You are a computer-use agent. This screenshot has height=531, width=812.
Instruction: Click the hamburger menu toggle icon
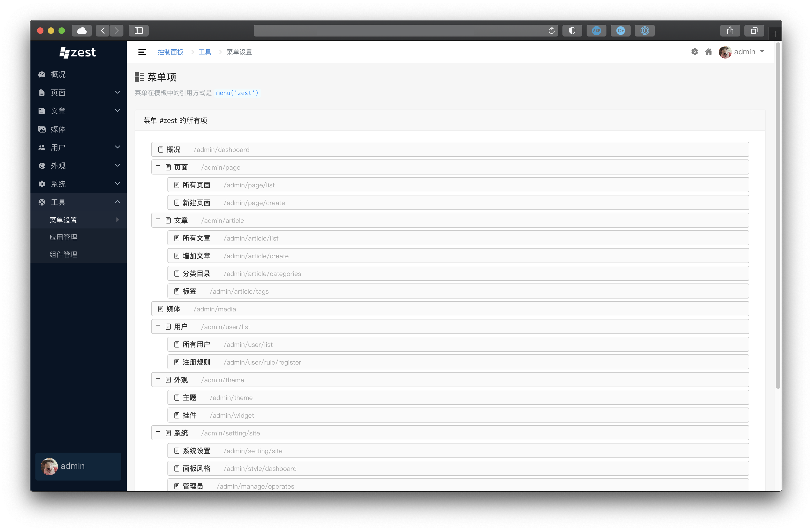[142, 52]
